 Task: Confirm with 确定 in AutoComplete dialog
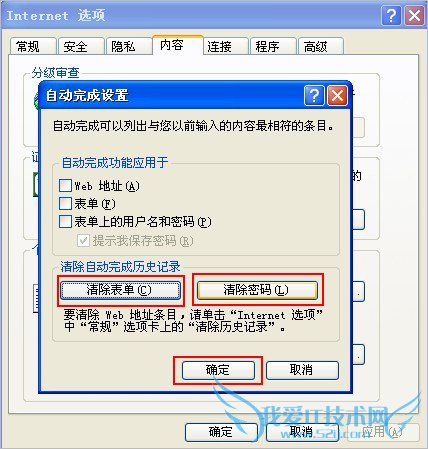218,370
